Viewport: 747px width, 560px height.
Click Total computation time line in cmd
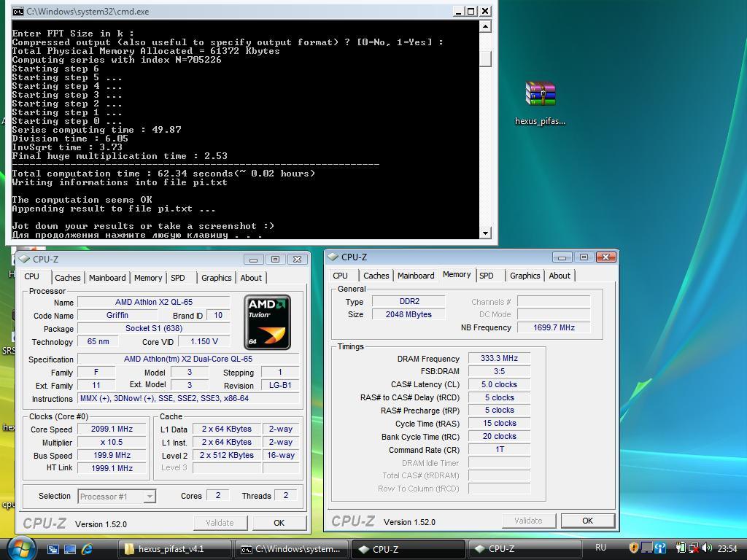click(163, 174)
